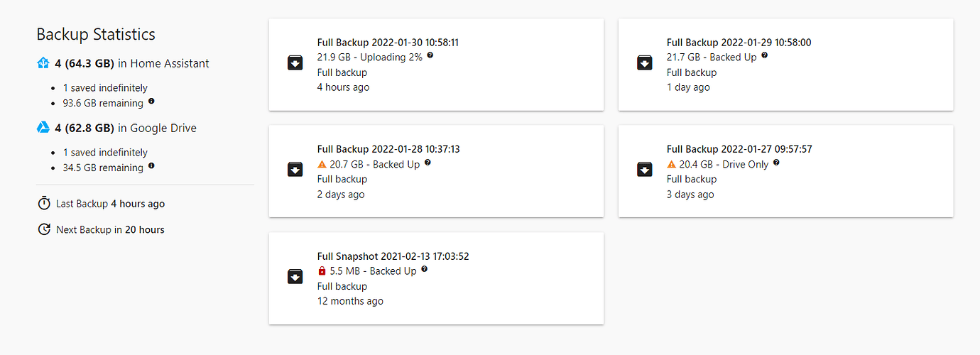980x355 pixels.
Task: Click the Google Drive logo icon
Action: [x=43, y=128]
